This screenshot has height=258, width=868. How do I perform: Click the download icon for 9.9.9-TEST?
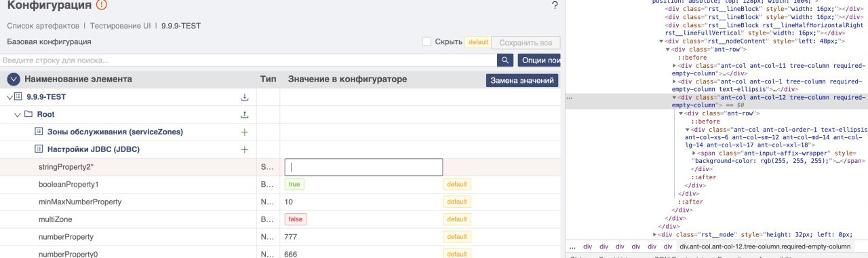(x=245, y=97)
